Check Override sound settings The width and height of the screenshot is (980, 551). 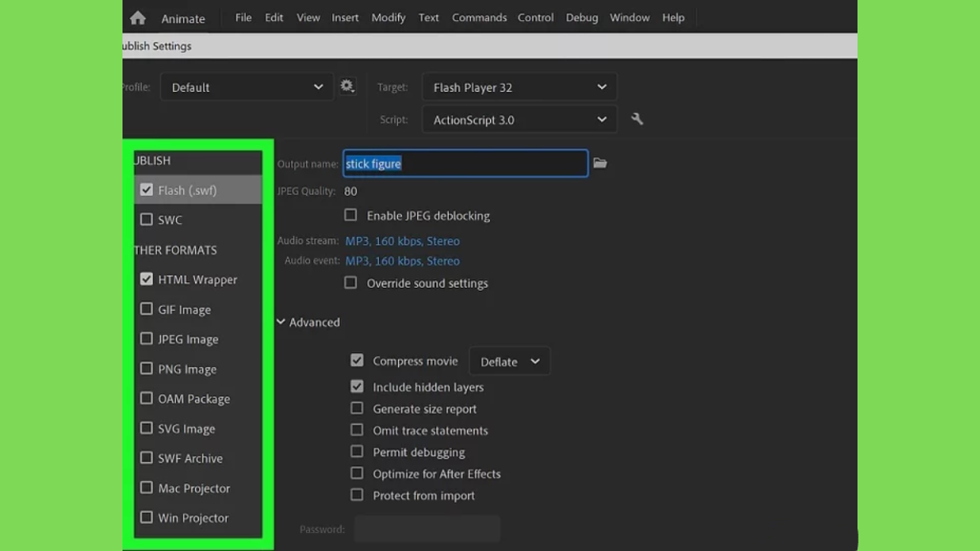click(x=350, y=282)
